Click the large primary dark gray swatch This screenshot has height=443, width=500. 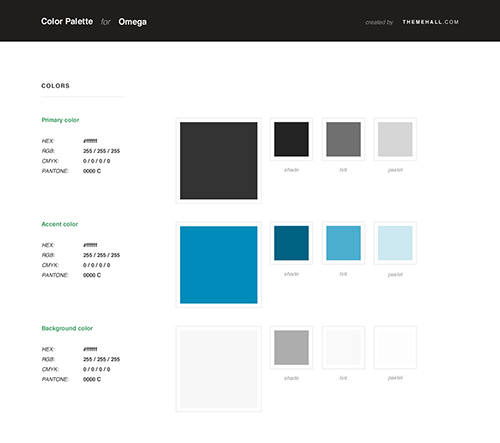[219, 161]
